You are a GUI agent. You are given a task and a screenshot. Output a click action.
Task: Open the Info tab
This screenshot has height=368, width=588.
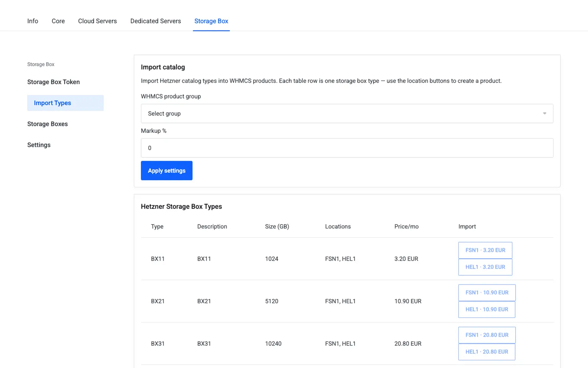[x=33, y=21]
